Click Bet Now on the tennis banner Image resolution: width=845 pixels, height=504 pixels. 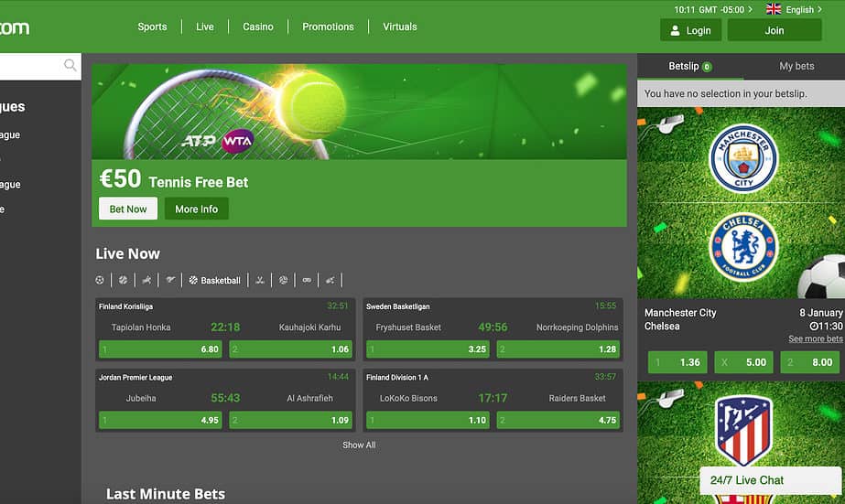[x=128, y=209]
